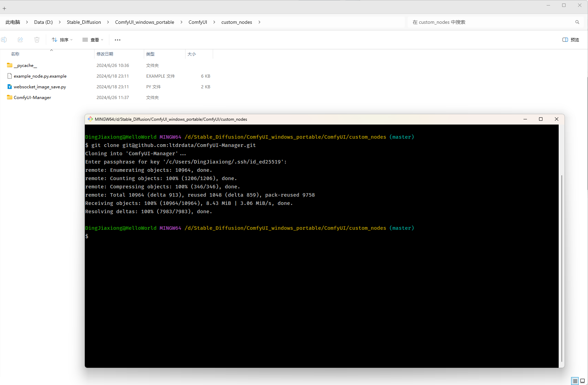Go to Data (D:) in breadcrumb

[43, 22]
